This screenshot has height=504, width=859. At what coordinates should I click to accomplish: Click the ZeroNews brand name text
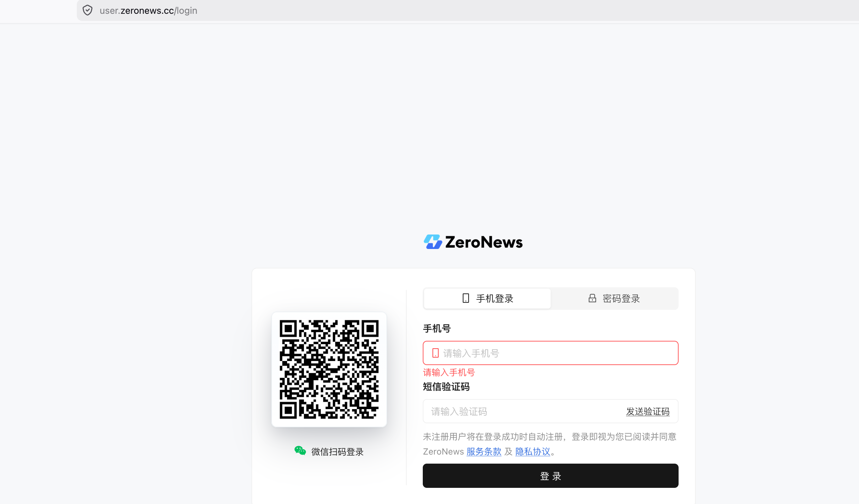(484, 242)
